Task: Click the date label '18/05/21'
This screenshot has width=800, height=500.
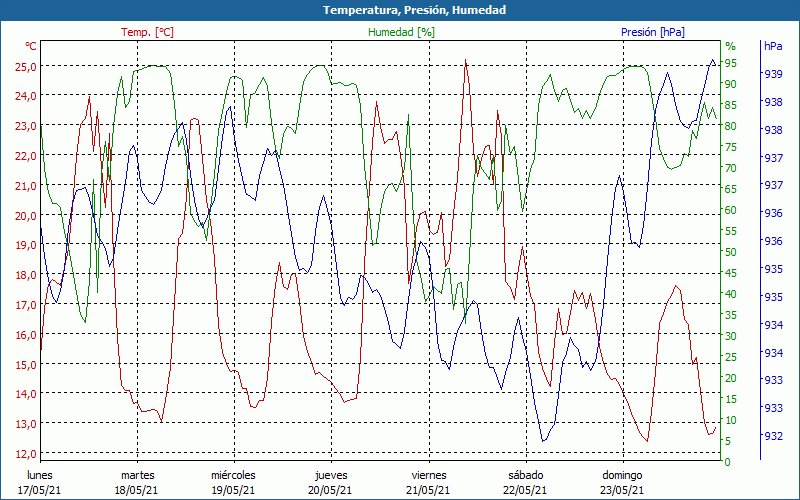Action: [136, 490]
